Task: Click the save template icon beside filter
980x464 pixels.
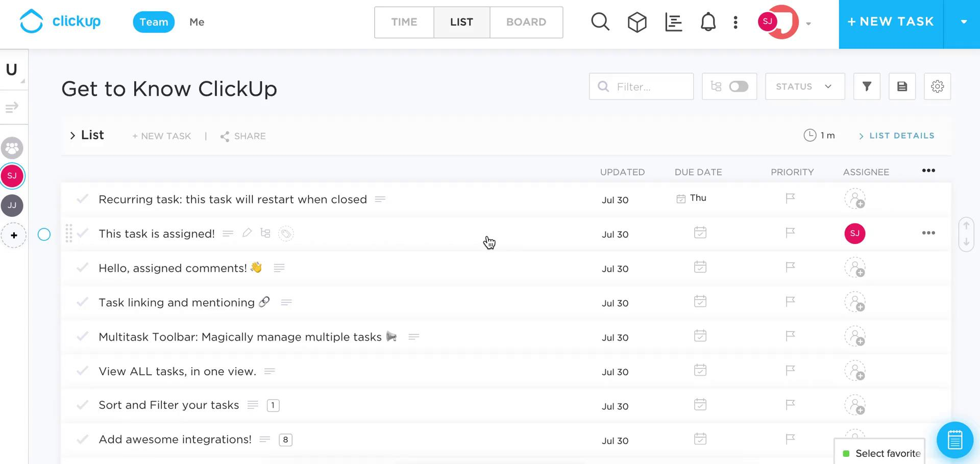Action: tap(902, 86)
